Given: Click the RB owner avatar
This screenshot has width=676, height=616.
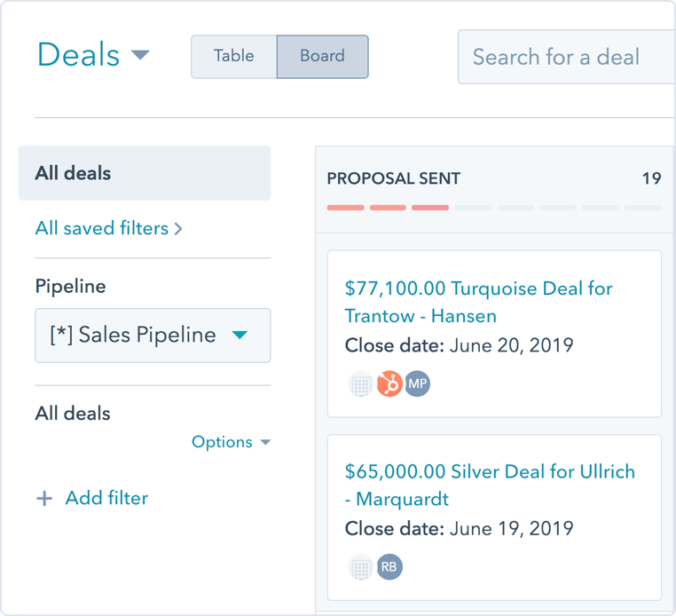Looking at the screenshot, I should (389, 567).
